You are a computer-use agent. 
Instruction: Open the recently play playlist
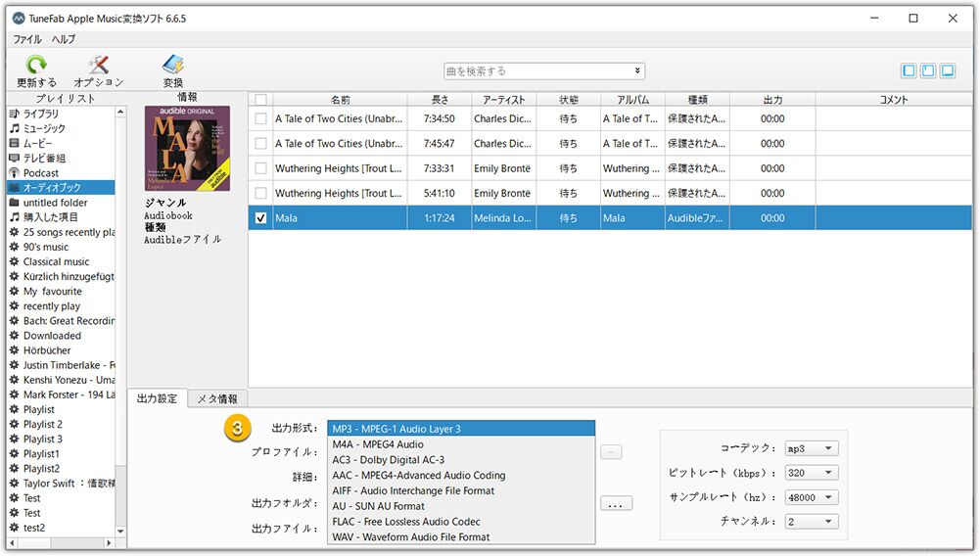(51, 306)
